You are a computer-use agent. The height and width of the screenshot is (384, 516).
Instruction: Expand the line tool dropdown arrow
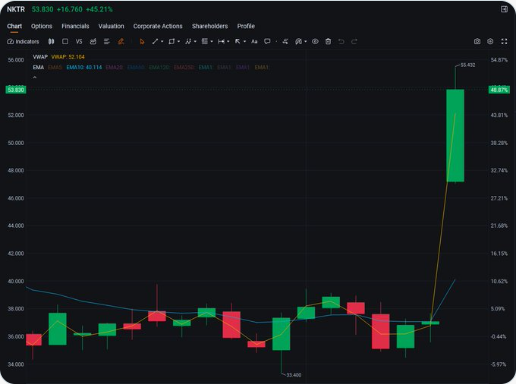(x=162, y=42)
